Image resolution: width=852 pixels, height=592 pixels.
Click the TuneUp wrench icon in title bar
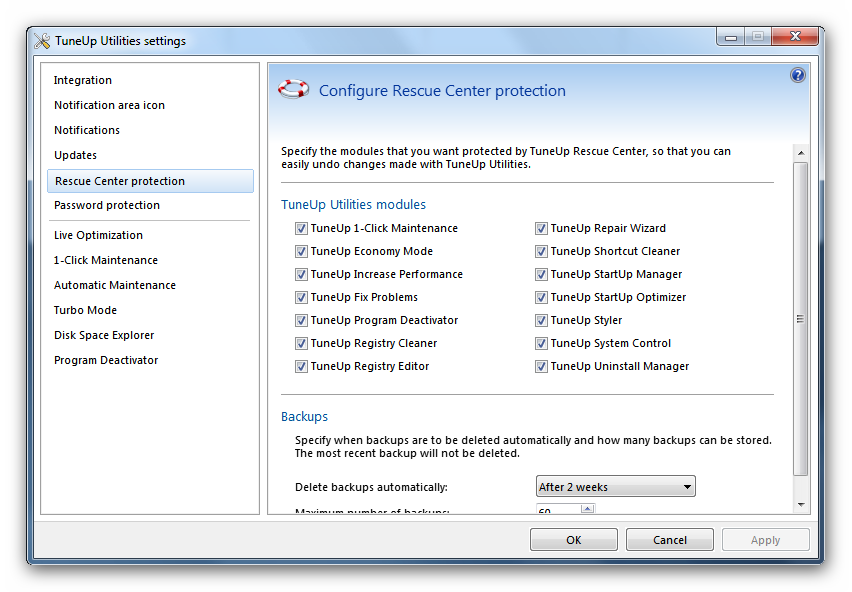[42, 41]
